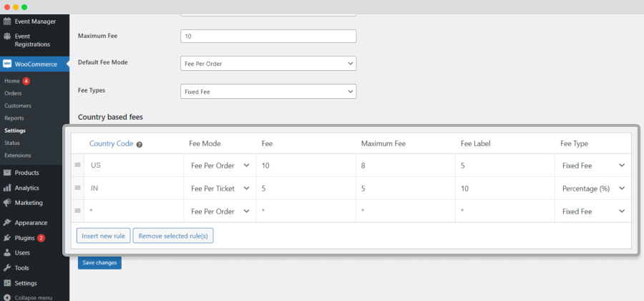Click the Event Registrations group icon
The height and width of the screenshot is (301, 644).
pyautogui.click(x=6, y=36)
